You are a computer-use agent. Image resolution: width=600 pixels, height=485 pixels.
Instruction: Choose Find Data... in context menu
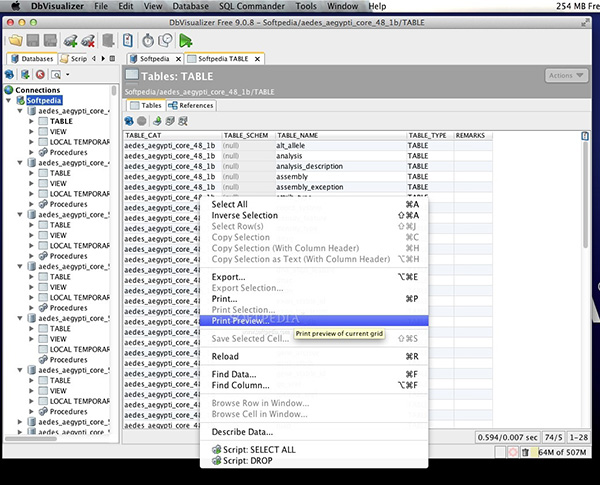[314, 374]
